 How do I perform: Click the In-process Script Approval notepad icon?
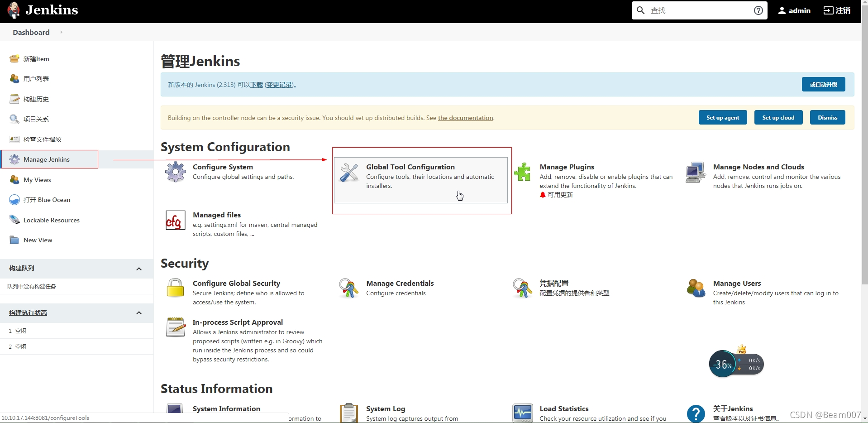176,327
